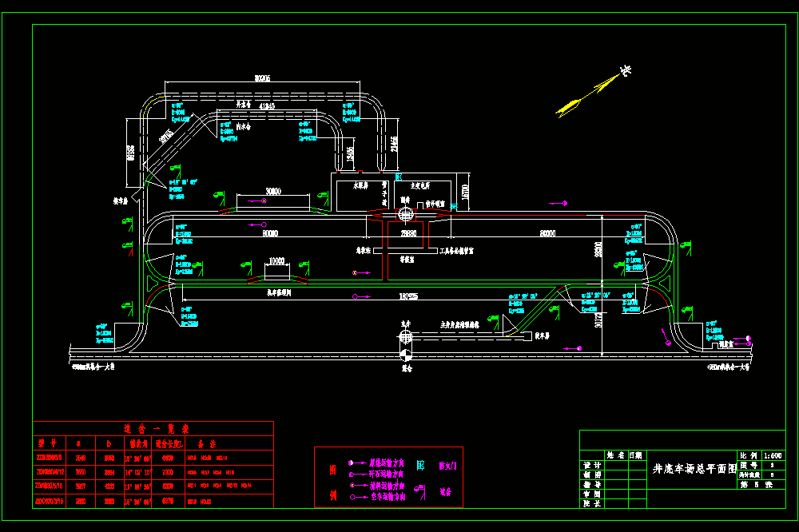Click the cyan fire door above 主变电所

pyautogui.click(x=399, y=177)
